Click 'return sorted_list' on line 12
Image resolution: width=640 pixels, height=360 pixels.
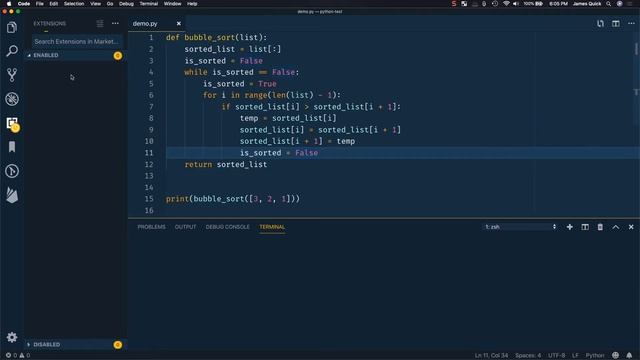coord(226,164)
